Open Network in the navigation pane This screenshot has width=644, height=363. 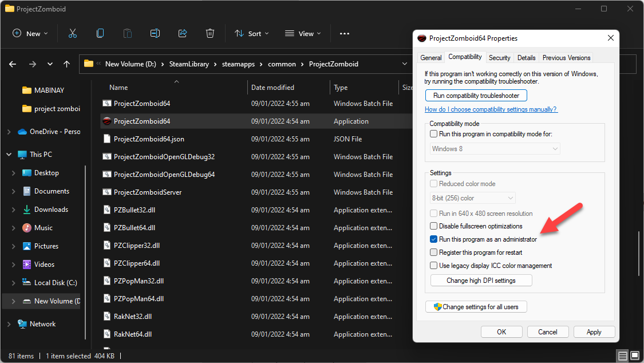pos(43,324)
